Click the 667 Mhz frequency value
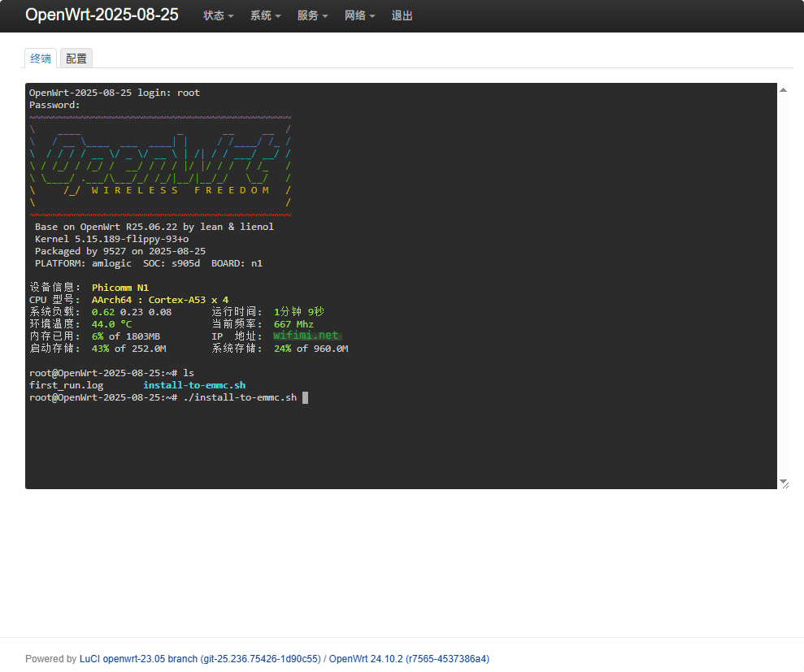 [x=293, y=324]
